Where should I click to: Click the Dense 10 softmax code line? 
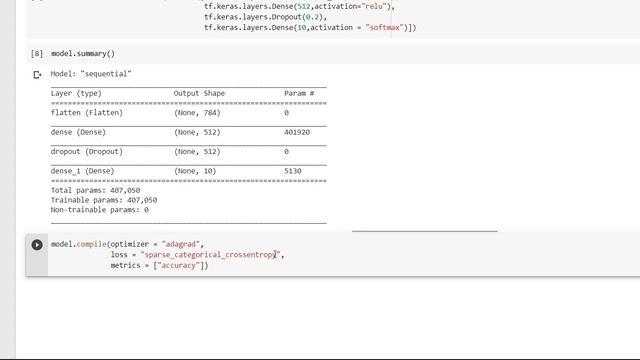click(x=310, y=28)
